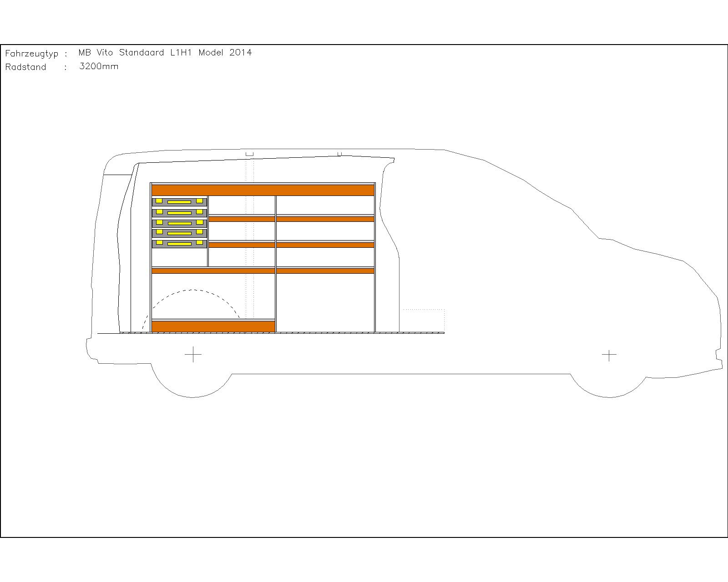Select the '3200mm' wheelbase value
The height and width of the screenshot is (582, 728).
(x=99, y=66)
